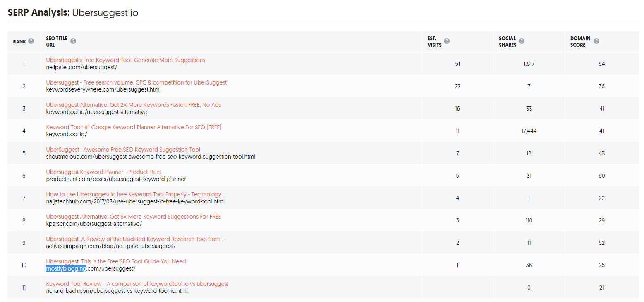Click the DOMAIN SCORE column header label
The width and height of the screenshot is (644, 302).
coord(580,41)
